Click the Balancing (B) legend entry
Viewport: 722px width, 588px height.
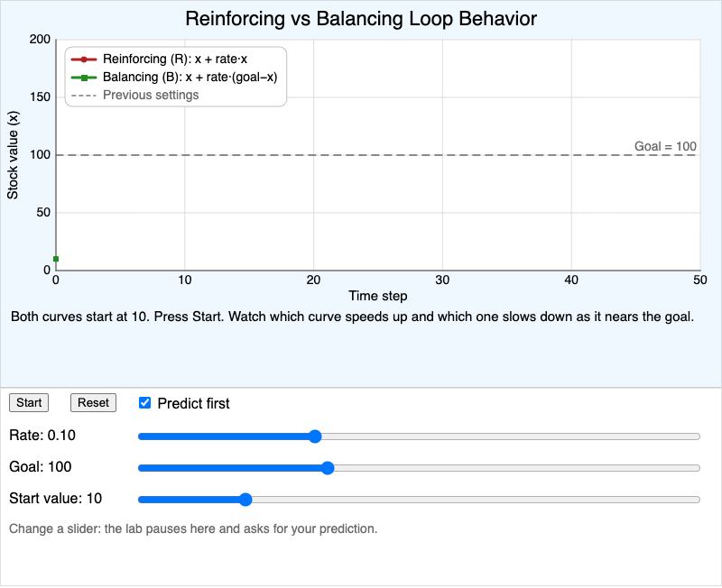174,77
